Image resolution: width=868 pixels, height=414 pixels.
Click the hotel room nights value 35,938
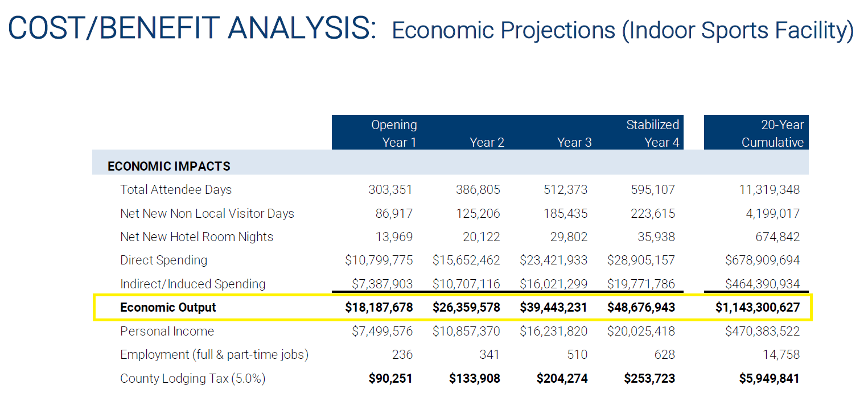656,237
